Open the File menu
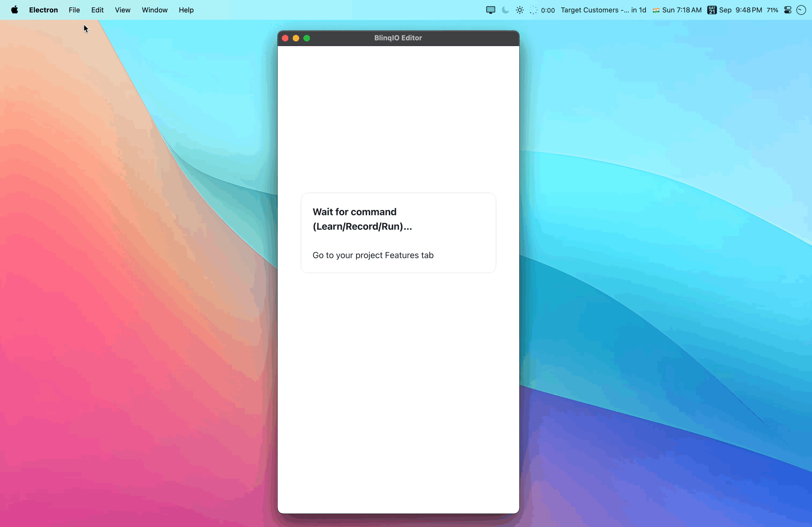Viewport: 812px width, 527px height. tap(74, 10)
